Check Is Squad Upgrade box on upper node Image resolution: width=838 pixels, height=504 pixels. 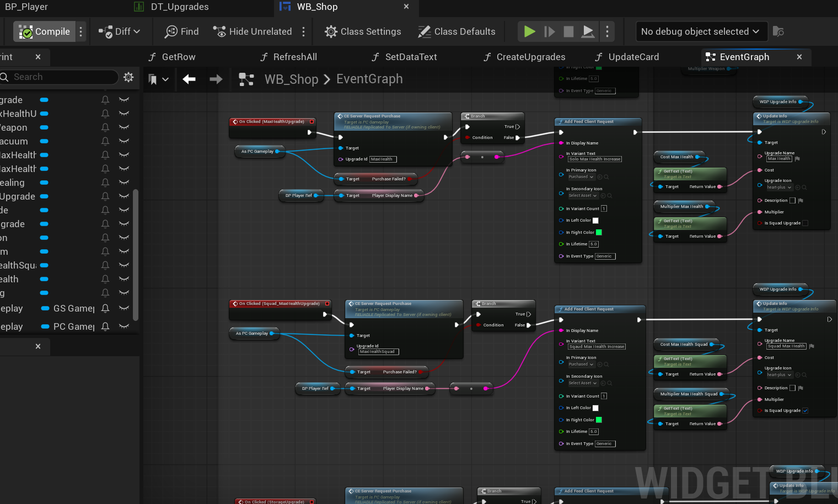(x=805, y=223)
